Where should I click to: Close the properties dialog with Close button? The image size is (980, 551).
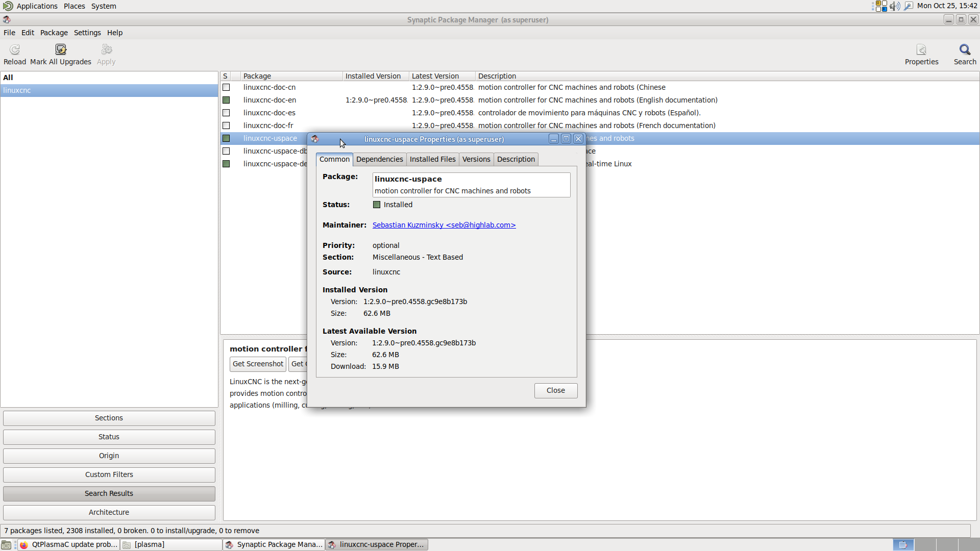tap(556, 390)
